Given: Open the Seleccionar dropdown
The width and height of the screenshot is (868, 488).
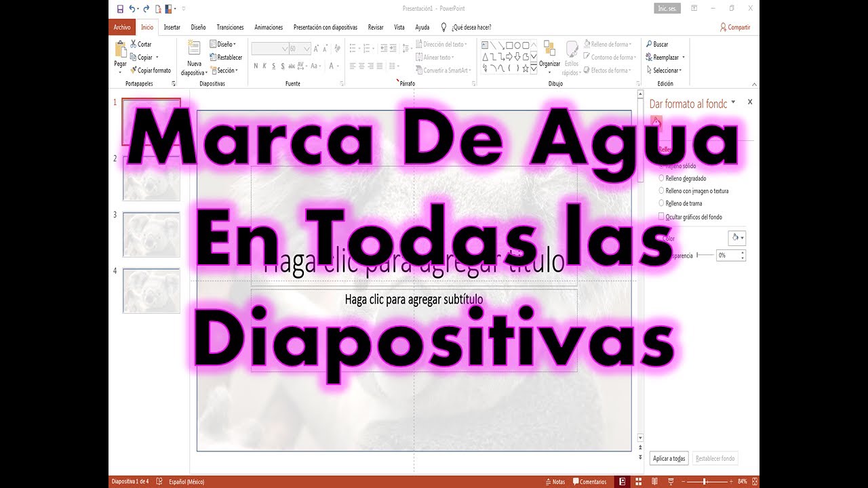Looking at the screenshot, I should [680, 70].
